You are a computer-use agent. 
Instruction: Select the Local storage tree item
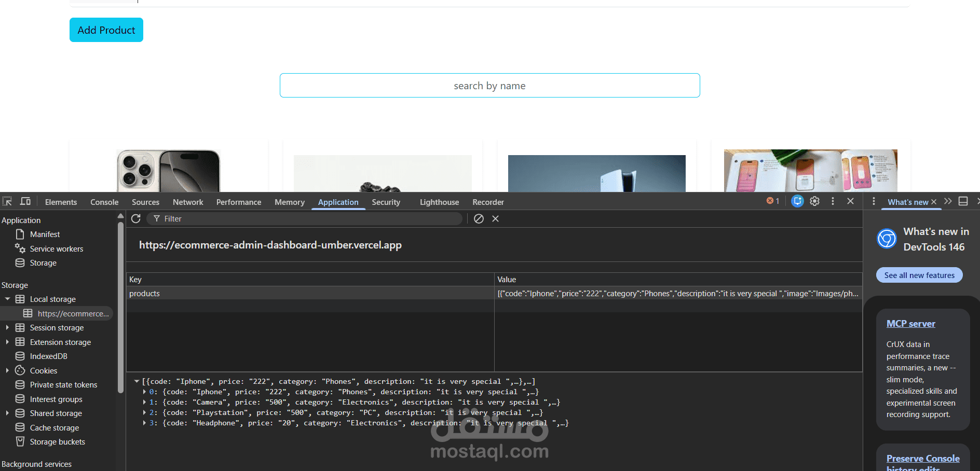52,299
